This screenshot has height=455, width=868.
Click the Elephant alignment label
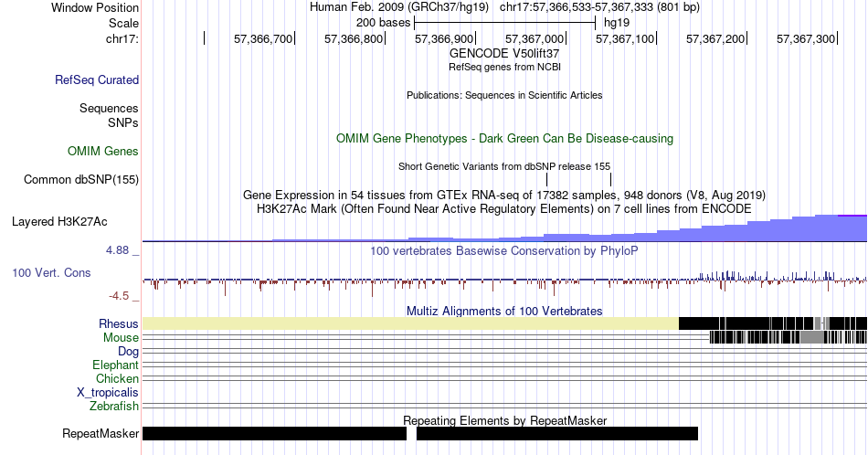click(x=115, y=365)
